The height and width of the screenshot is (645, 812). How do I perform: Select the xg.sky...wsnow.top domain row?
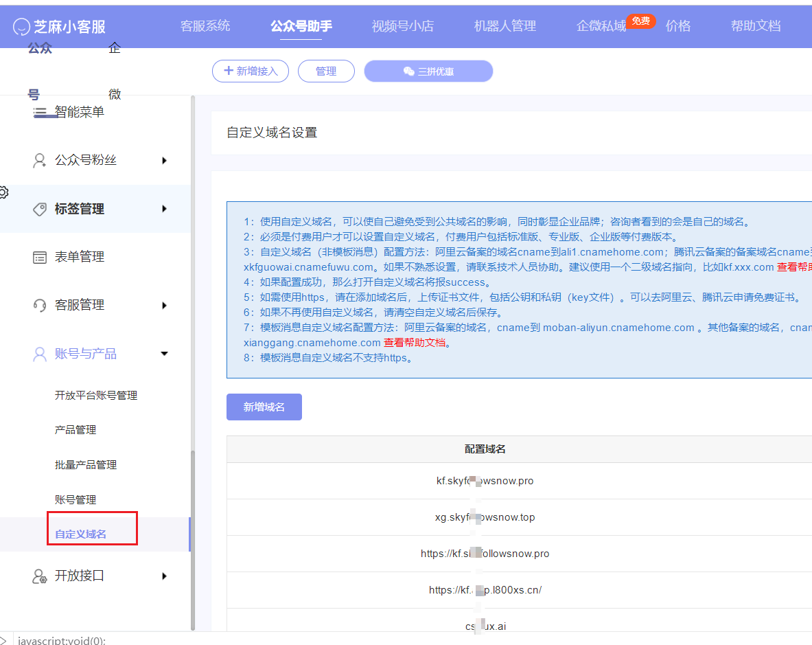pos(520,517)
